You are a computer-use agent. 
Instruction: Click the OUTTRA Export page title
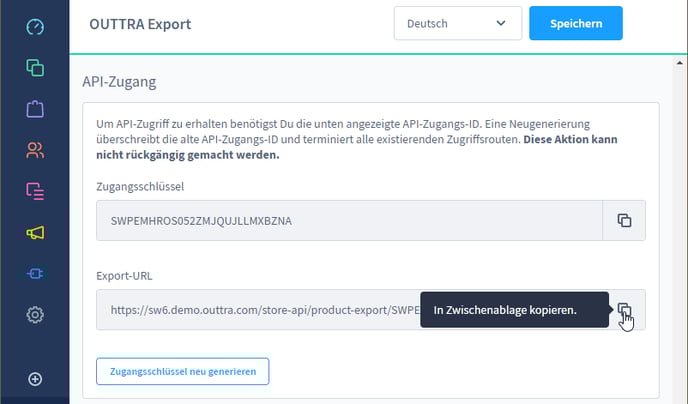[x=140, y=24]
